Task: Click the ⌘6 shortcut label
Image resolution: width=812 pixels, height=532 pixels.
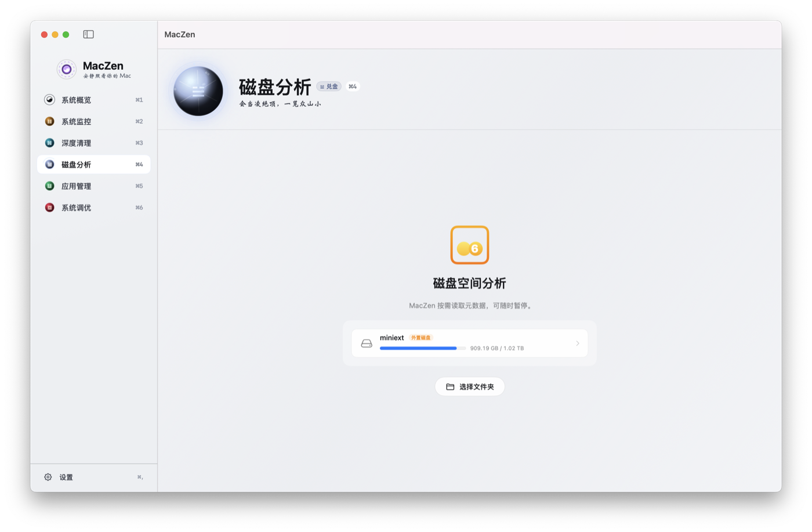Action: pyautogui.click(x=139, y=208)
